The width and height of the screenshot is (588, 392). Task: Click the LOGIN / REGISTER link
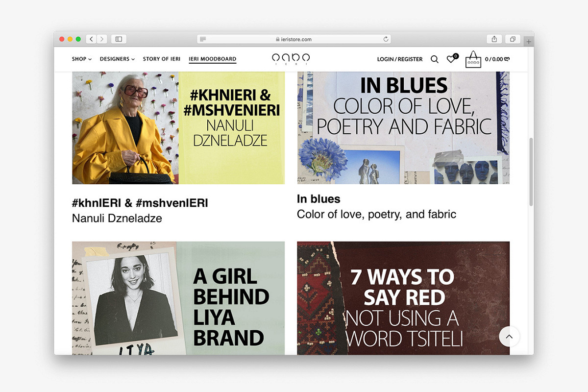(x=399, y=59)
